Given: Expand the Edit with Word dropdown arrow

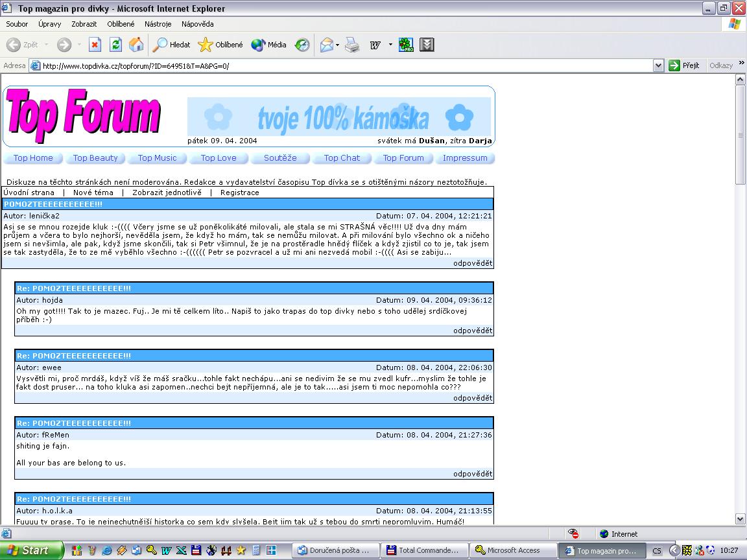Looking at the screenshot, I should tap(390, 45).
